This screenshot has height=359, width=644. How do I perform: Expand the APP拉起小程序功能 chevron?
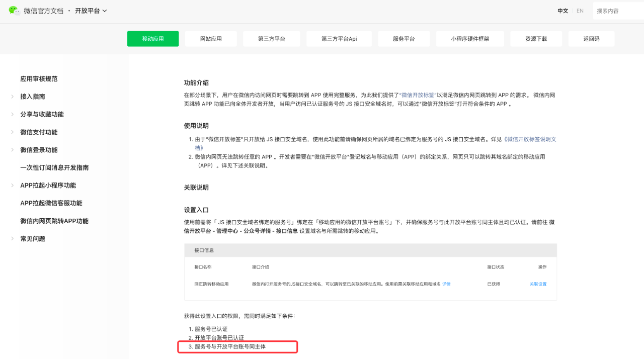[x=12, y=186]
